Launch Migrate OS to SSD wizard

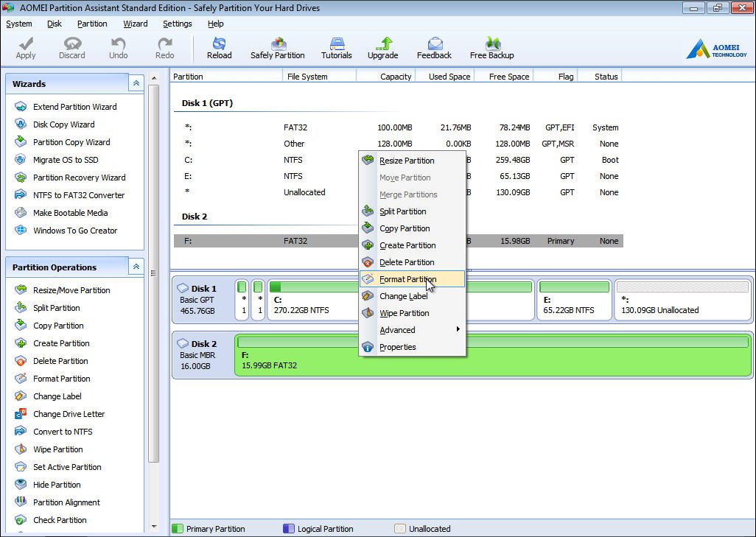65,160
